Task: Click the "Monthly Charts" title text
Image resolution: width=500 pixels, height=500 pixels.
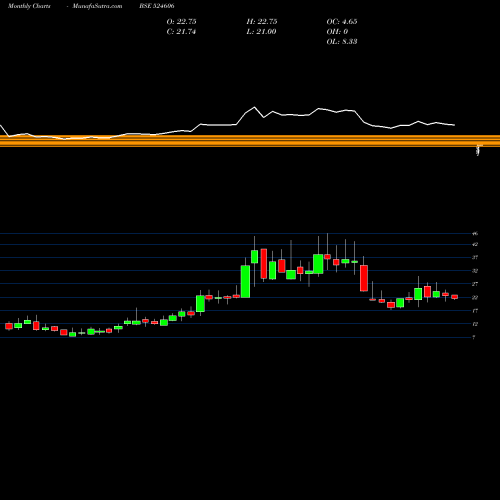Action: (x=29, y=6)
